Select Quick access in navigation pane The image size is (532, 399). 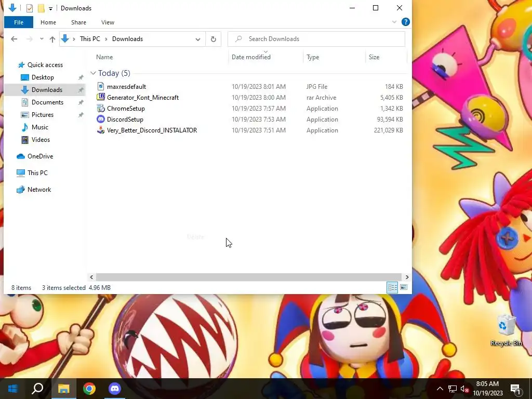[45, 65]
